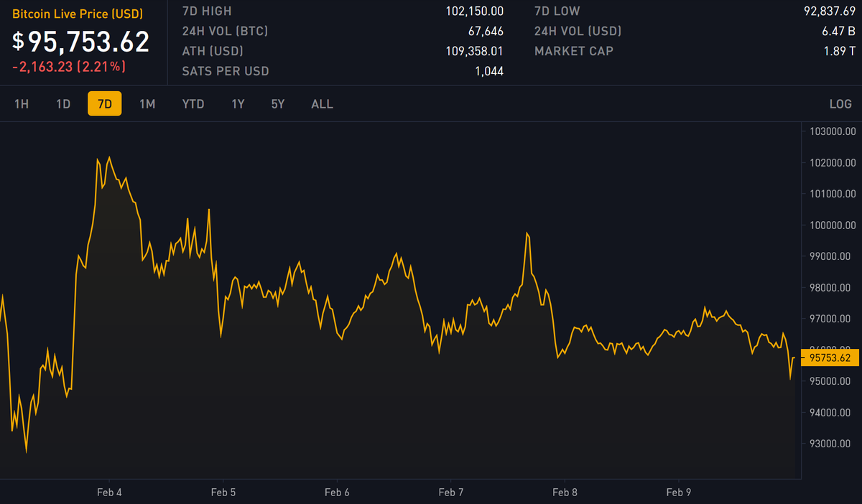This screenshot has width=862, height=504.
Task: Click the 94000.00 axis label
Action: [832, 413]
